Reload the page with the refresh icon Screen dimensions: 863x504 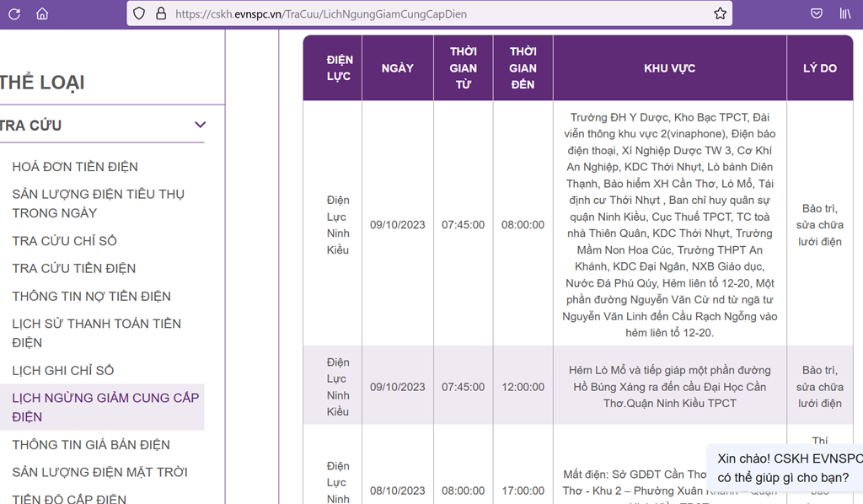14,13
